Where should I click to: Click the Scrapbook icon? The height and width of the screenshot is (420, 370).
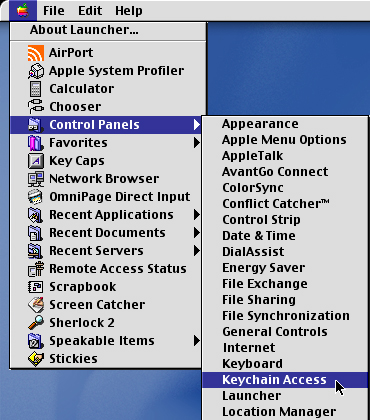pos(36,287)
